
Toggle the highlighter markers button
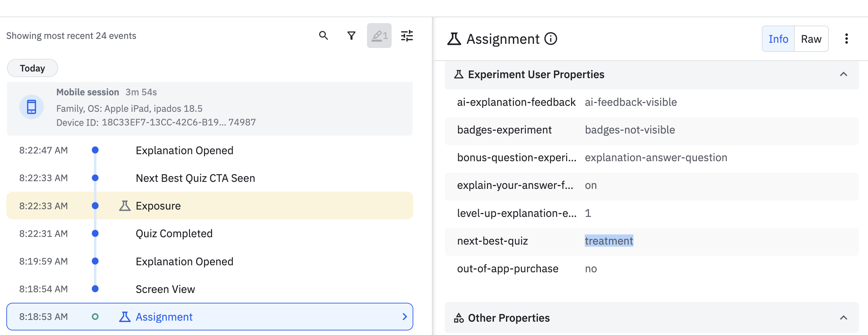pyautogui.click(x=379, y=36)
